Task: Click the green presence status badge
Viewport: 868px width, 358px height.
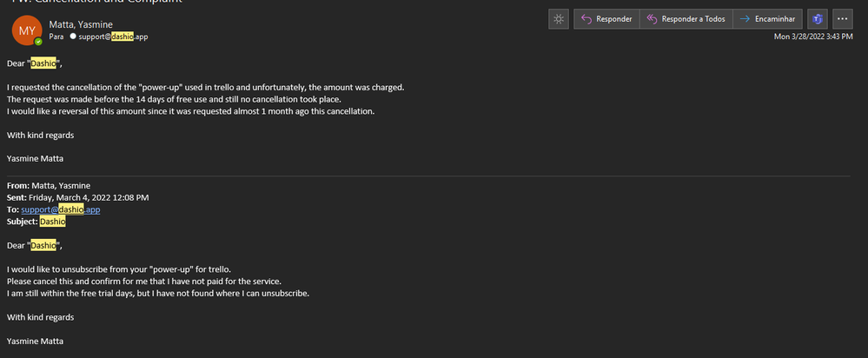Action: click(38, 42)
